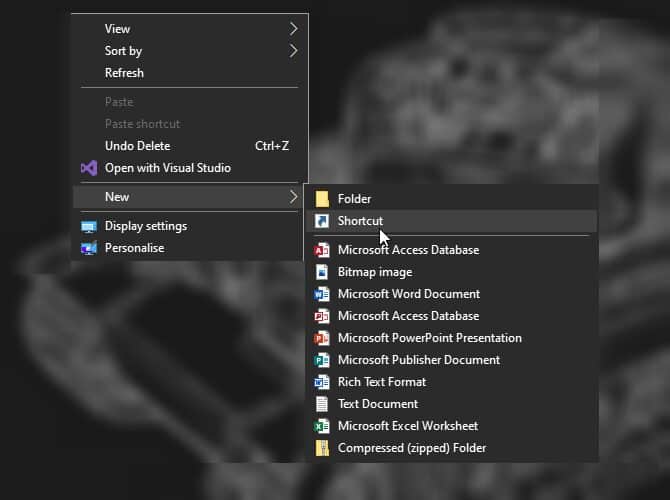The width and height of the screenshot is (670, 500).
Task: Expand the Sort by submenu arrow
Action: tap(294, 51)
